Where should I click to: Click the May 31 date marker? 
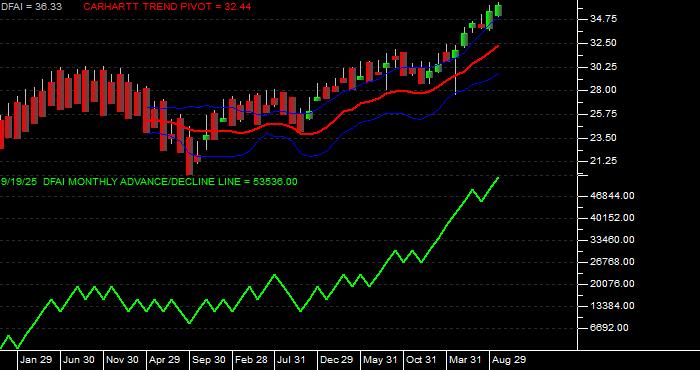380,360
